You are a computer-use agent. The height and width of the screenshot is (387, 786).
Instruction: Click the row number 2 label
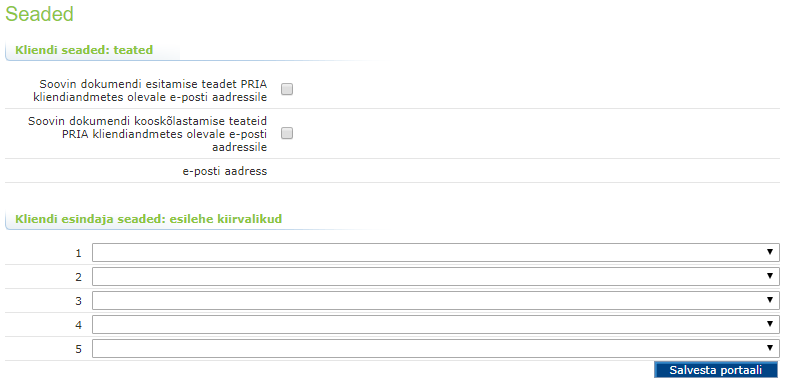[x=78, y=278]
